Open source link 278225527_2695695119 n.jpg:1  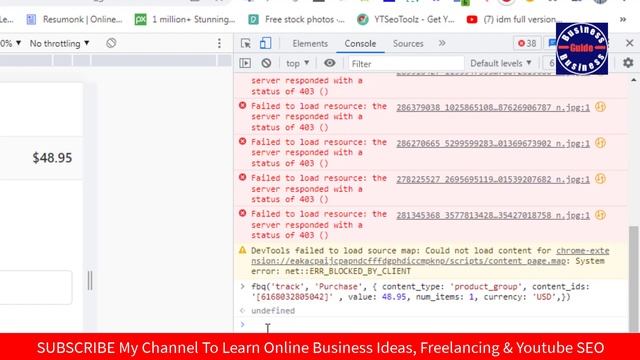click(x=493, y=179)
